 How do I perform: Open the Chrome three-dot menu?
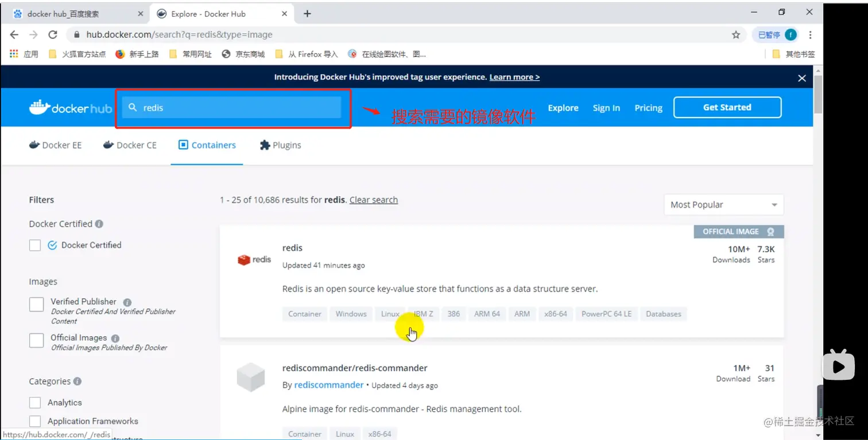click(x=810, y=34)
